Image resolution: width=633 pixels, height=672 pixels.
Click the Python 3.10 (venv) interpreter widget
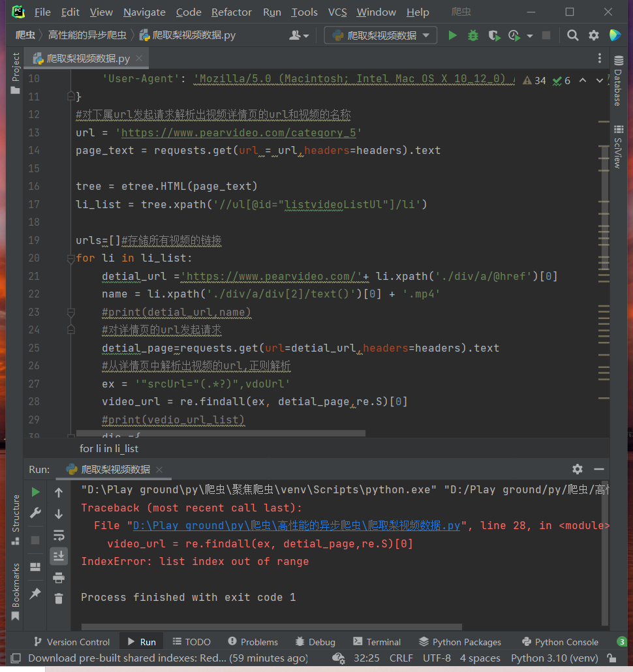[554, 658]
